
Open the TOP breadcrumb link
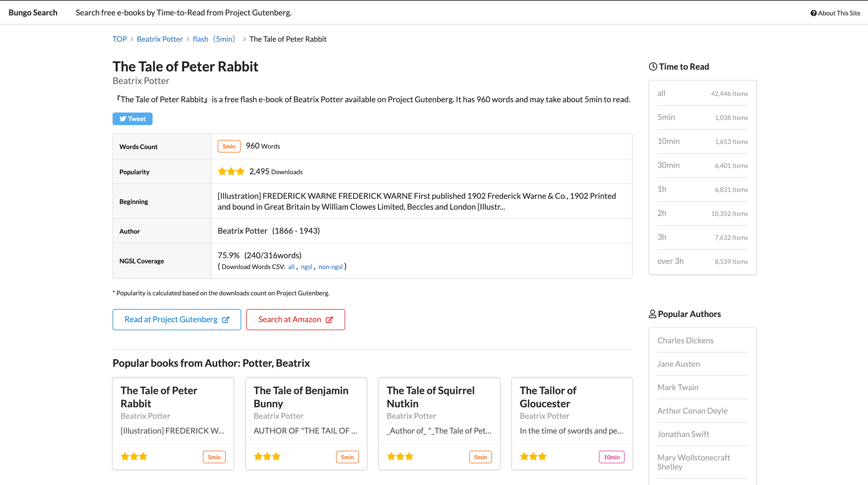(x=120, y=39)
